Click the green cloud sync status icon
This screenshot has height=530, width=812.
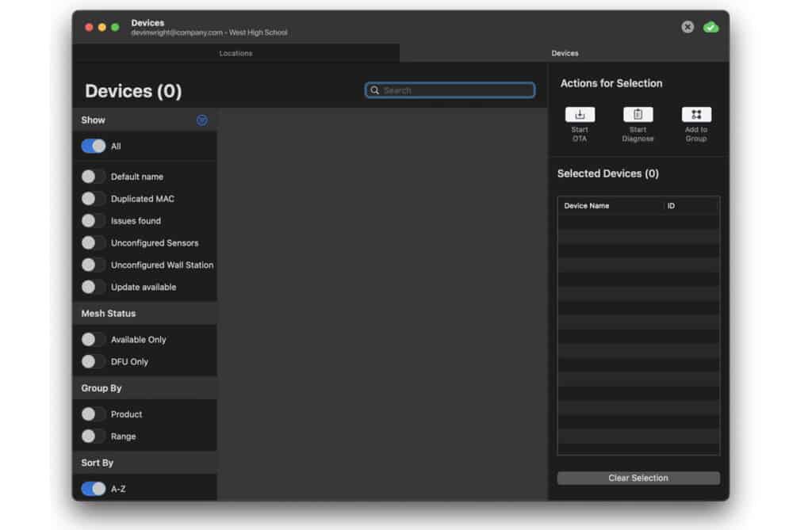(x=710, y=27)
